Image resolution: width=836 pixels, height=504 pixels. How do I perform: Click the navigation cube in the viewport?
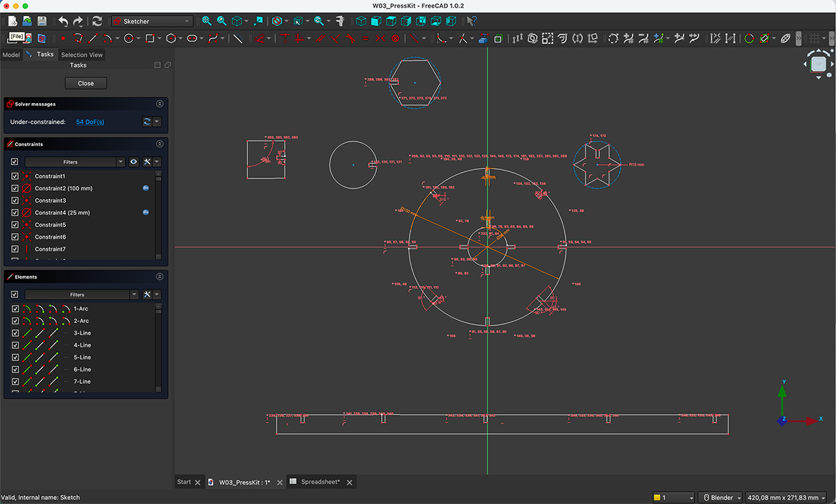pyautogui.click(x=819, y=64)
